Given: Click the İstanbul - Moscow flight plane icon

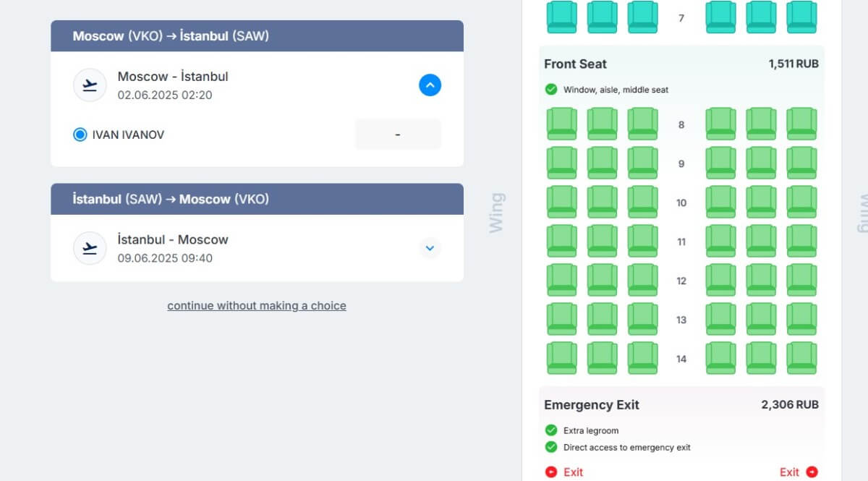Looking at the screenshot, I should pyautogui.click(x=90, y=248).
